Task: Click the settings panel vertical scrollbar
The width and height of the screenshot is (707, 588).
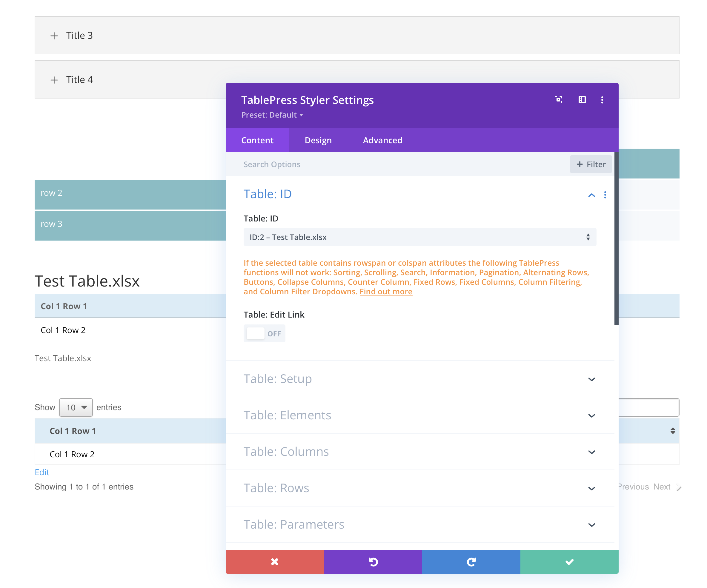Action: point(616,238)
